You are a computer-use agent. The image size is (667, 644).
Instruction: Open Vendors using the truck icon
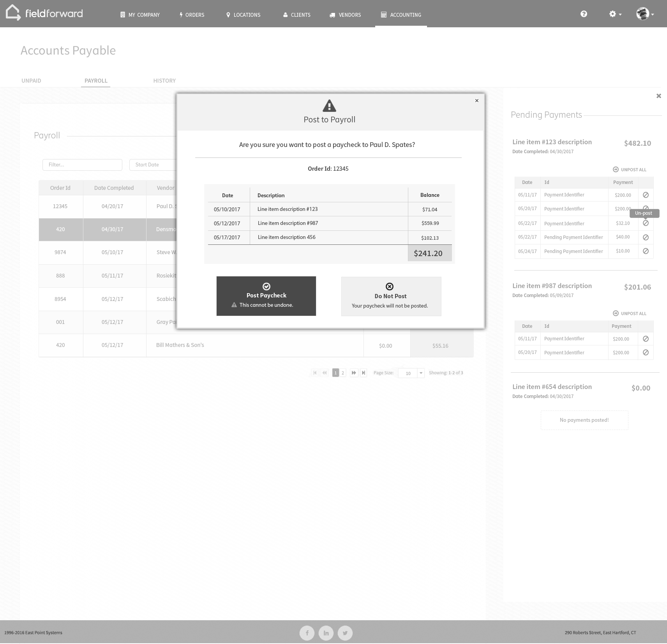click(x=332, y=15)
